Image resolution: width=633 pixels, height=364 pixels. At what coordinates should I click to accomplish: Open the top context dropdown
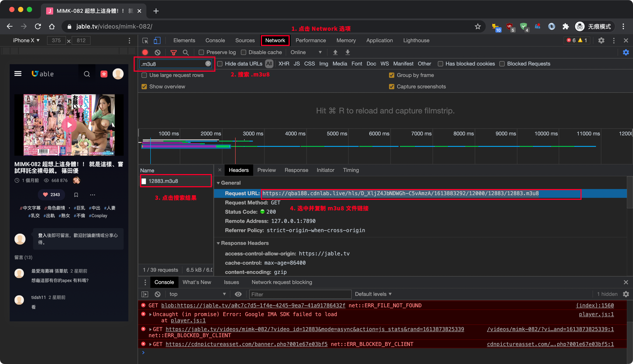[x=197, y=294]
